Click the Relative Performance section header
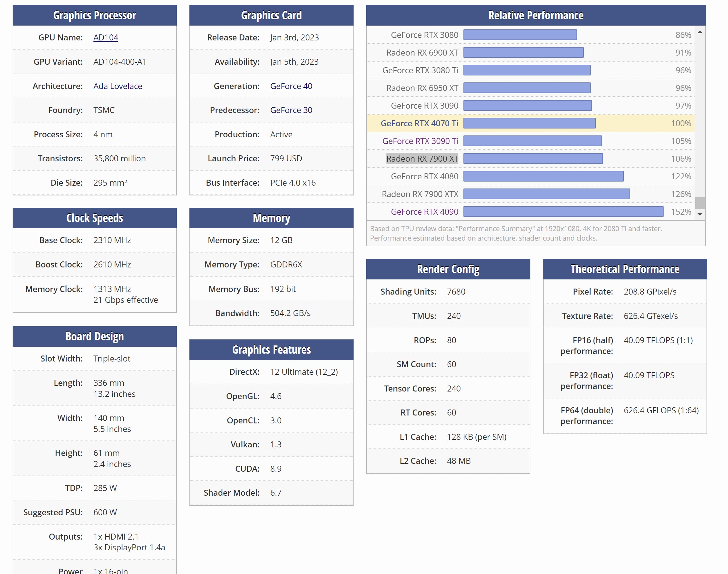The image size is (728, 574). point(536,15)
